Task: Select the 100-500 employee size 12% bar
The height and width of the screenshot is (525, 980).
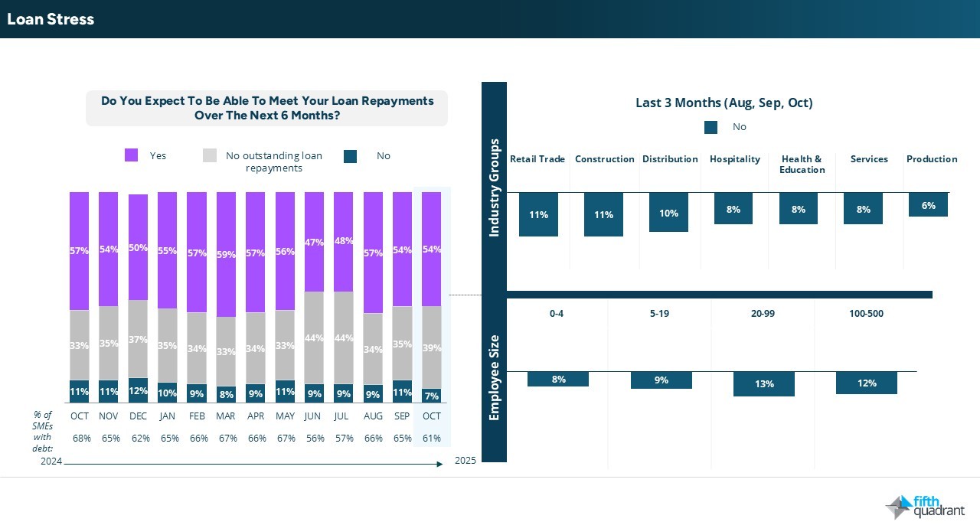Action: (x=866, y=383)
